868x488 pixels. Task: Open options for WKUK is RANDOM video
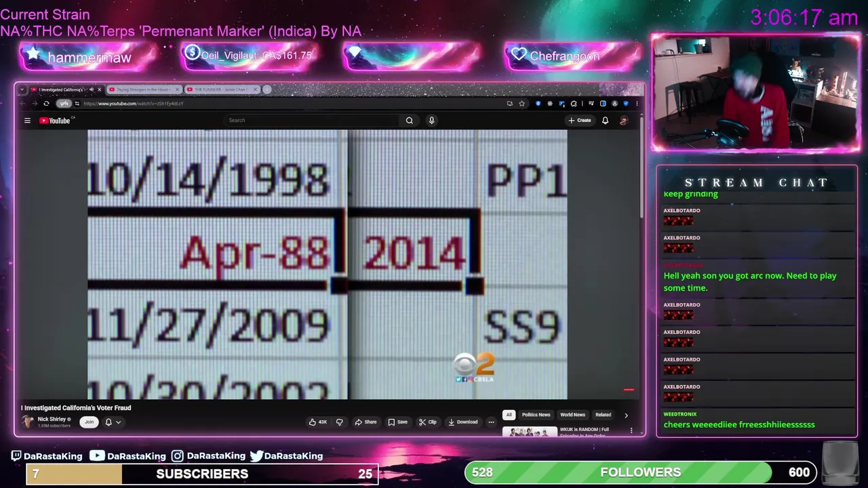(x=631, y=430)
